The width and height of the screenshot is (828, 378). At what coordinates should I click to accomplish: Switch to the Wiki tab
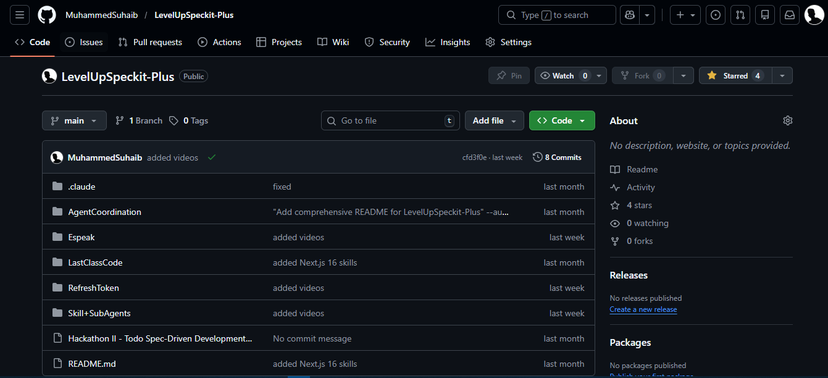pos(333,42)
